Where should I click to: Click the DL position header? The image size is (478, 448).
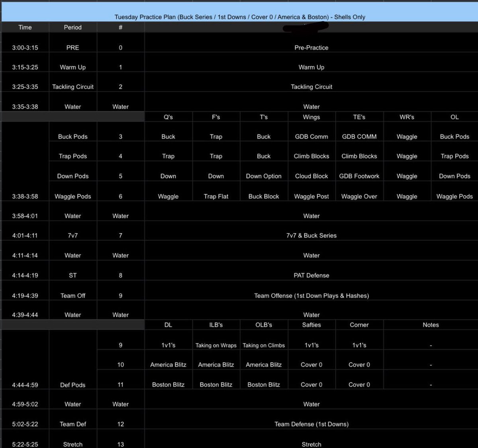coord(168,325)
